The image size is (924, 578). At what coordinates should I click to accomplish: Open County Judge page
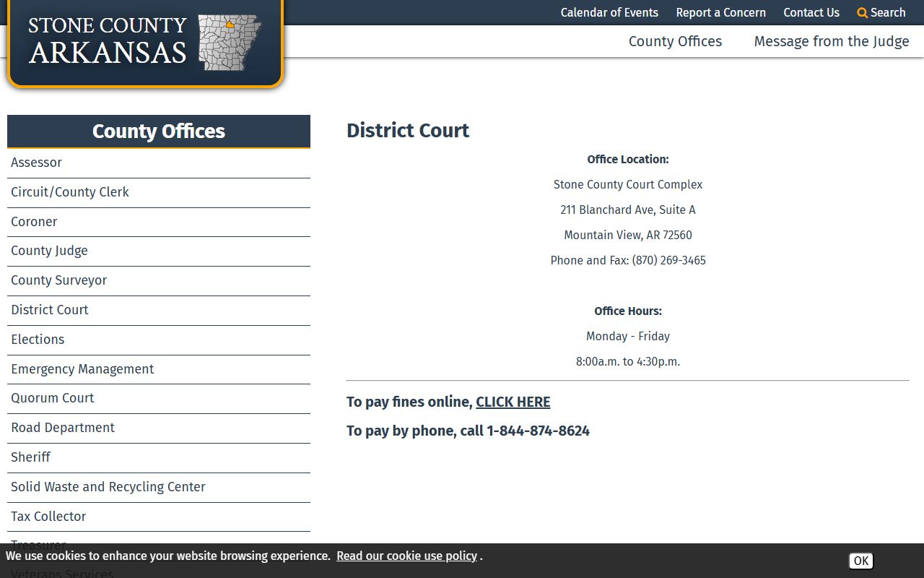point(159,251)
